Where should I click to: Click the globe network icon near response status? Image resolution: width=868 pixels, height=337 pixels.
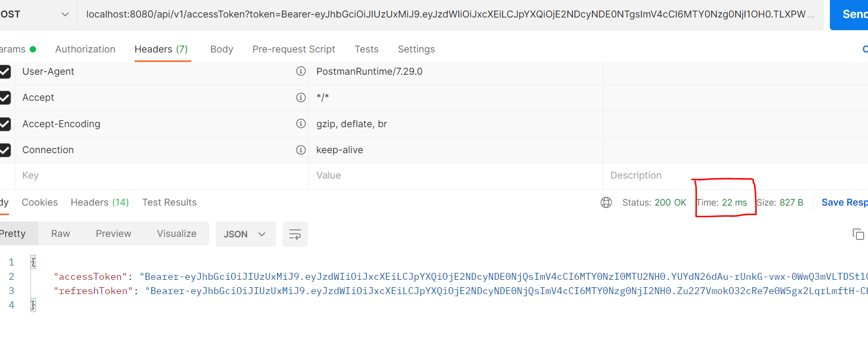[x=606, y=202]
